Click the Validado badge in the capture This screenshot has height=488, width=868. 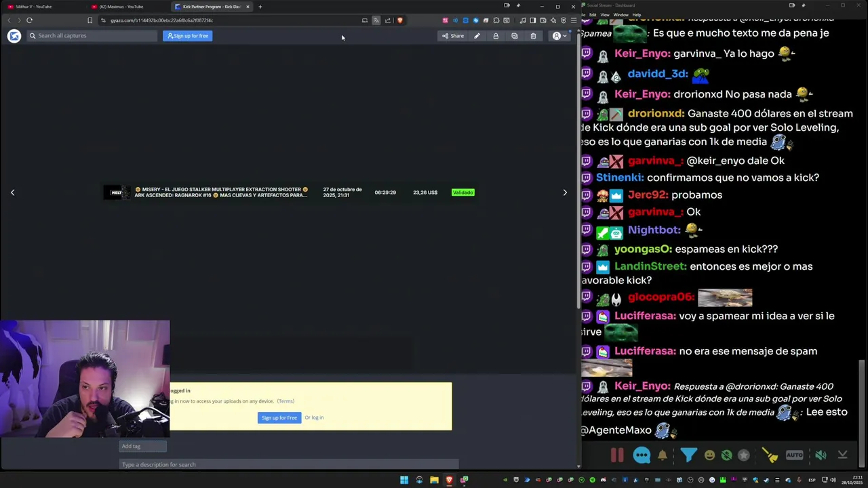(463, 192)
